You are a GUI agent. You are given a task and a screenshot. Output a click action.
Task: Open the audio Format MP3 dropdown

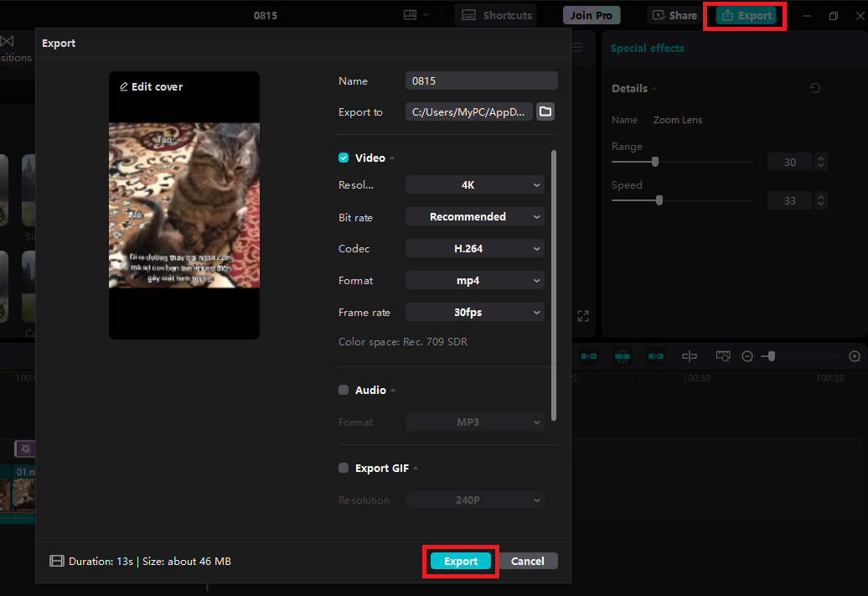[475, 422]
